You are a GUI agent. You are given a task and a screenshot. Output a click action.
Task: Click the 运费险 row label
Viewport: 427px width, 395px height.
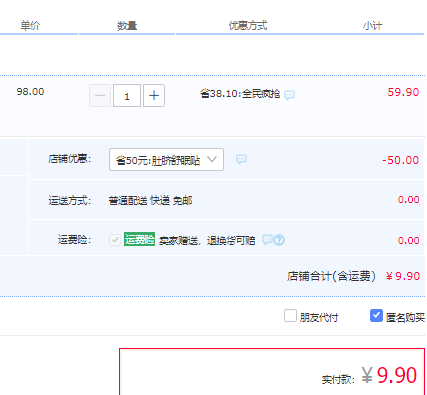(x=74, y=240)
